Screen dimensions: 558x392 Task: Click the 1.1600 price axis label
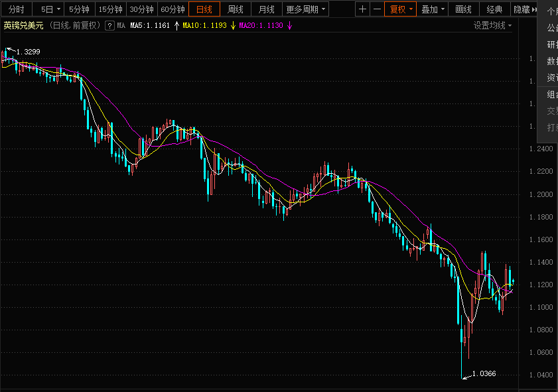541,239
